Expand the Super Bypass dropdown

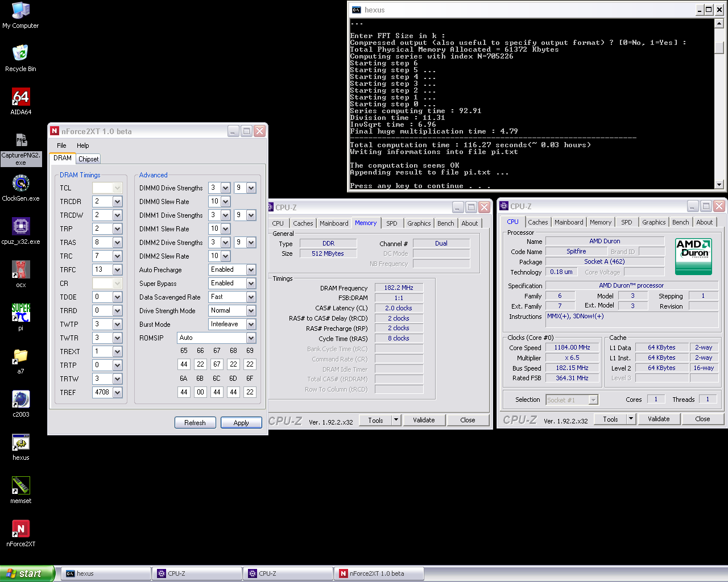coord(251,283)
